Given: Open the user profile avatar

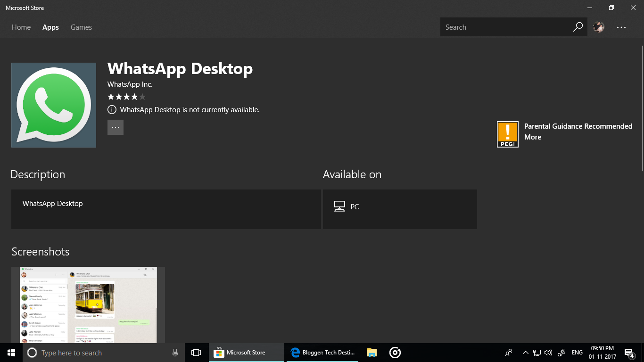Looking at the screenshot, I should (599, 27).
